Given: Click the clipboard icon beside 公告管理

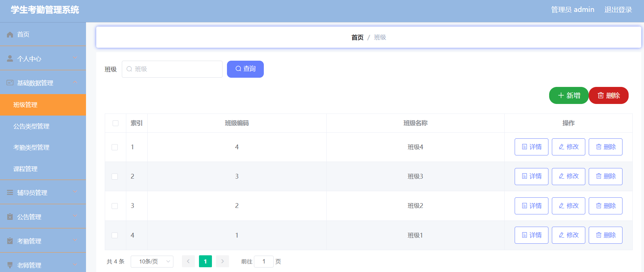Looking at the screenshot, I should point(10,217).
